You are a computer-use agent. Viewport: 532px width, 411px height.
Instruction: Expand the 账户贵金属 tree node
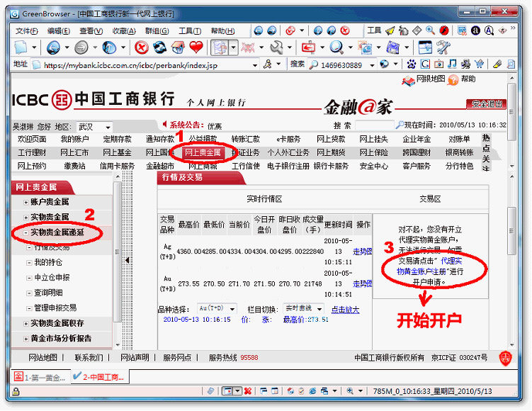coord(26,203)
